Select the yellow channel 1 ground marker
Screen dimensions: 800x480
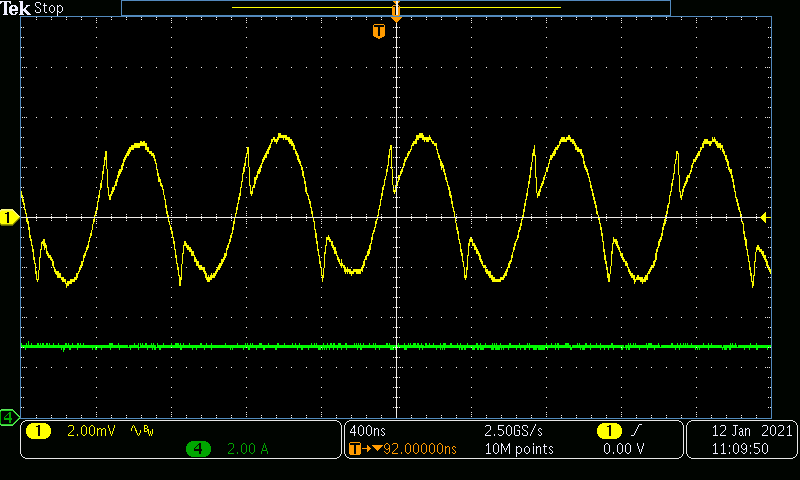[9, 217]
